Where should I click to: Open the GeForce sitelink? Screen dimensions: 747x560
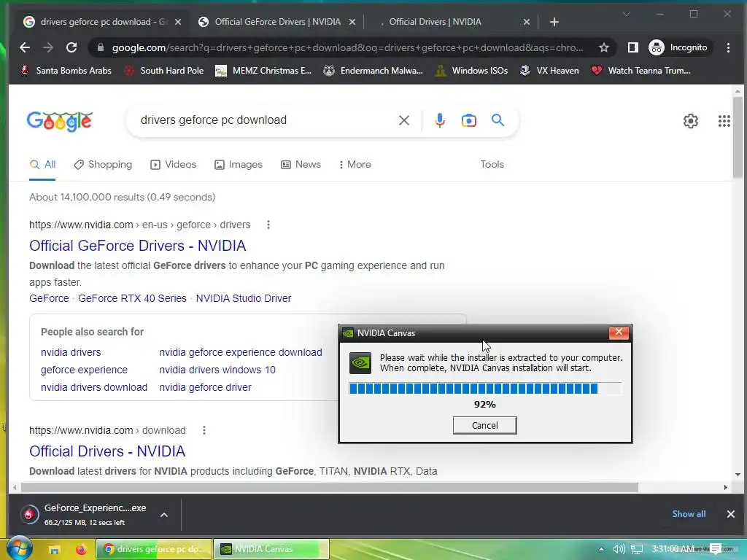49,298
